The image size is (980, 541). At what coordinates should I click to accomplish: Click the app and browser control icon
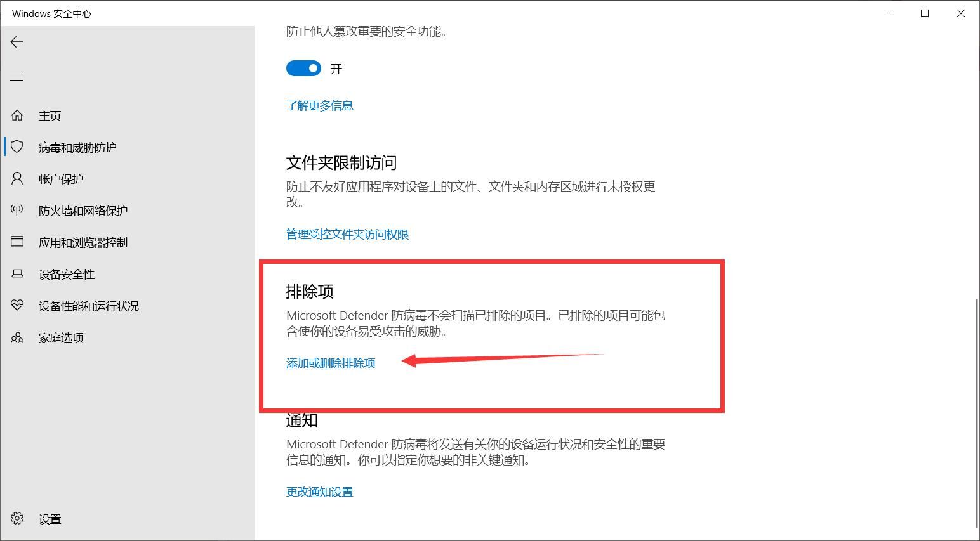pyautogui.click(x=17, y=242)
